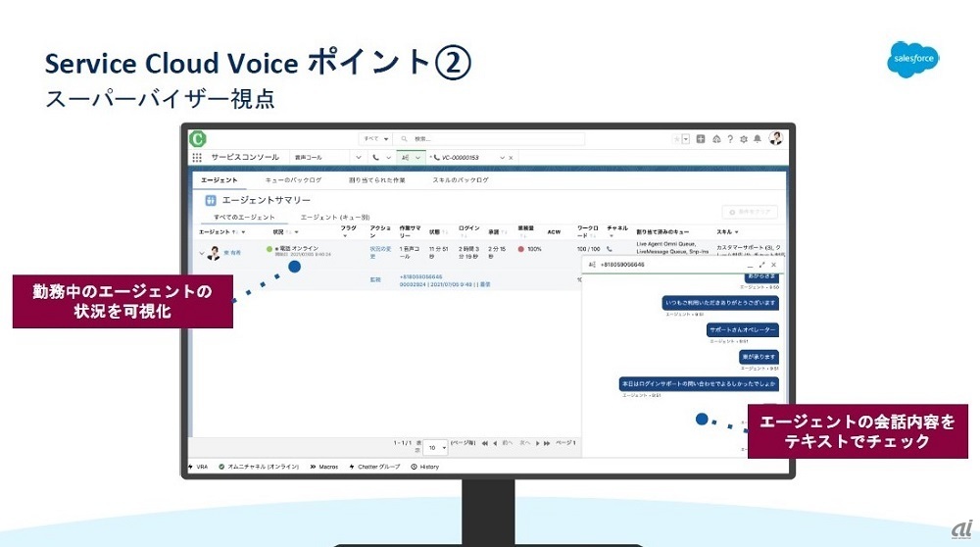The height and width of the screenshot is (547, 980).
Task: Click the サービスコンソール app name
Action: coord(245,158)
